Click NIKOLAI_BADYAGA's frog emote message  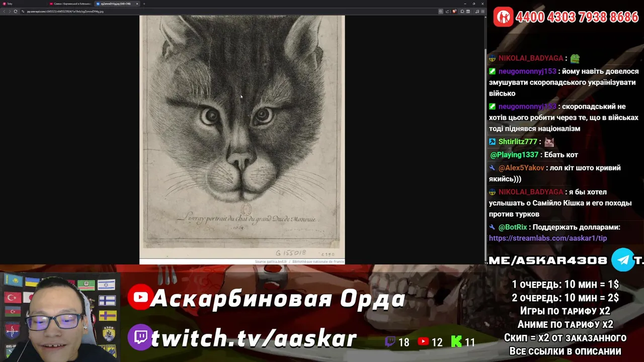click(x=575, y=58)
